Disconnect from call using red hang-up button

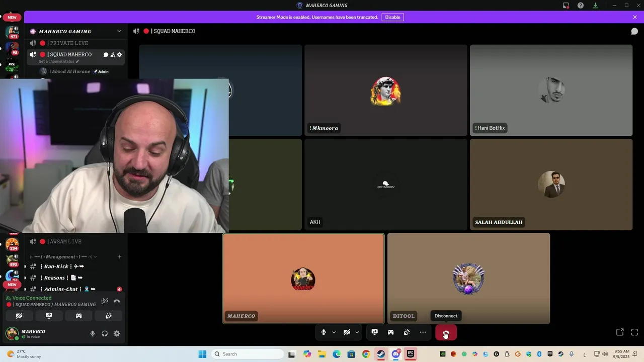[446, 332]
